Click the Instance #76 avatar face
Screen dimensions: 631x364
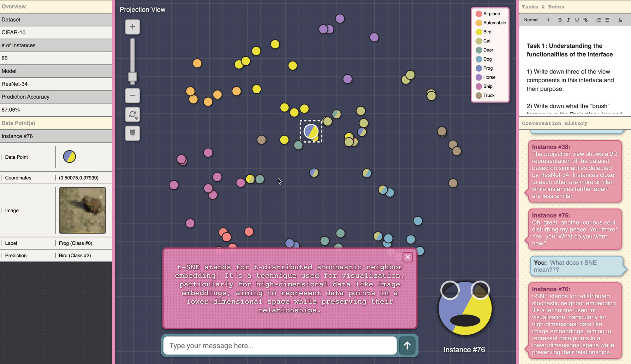click(465, 308)
